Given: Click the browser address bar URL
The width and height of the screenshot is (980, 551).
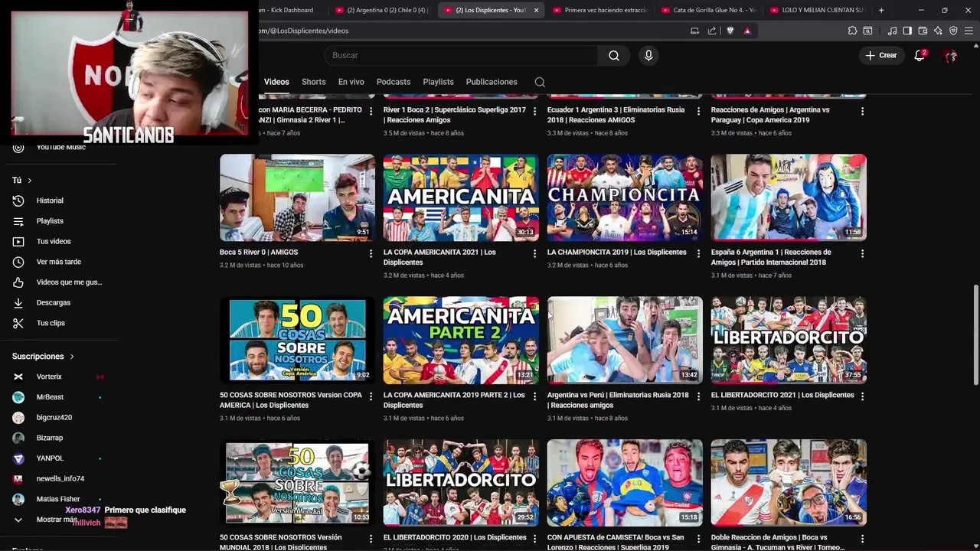Looking at the screenshot, I should click(305, 31).
